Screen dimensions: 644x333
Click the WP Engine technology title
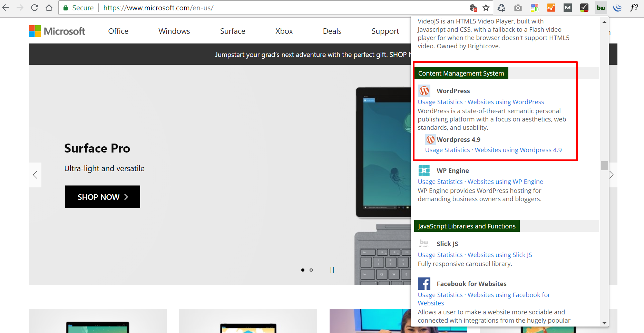tap(453, 170)
